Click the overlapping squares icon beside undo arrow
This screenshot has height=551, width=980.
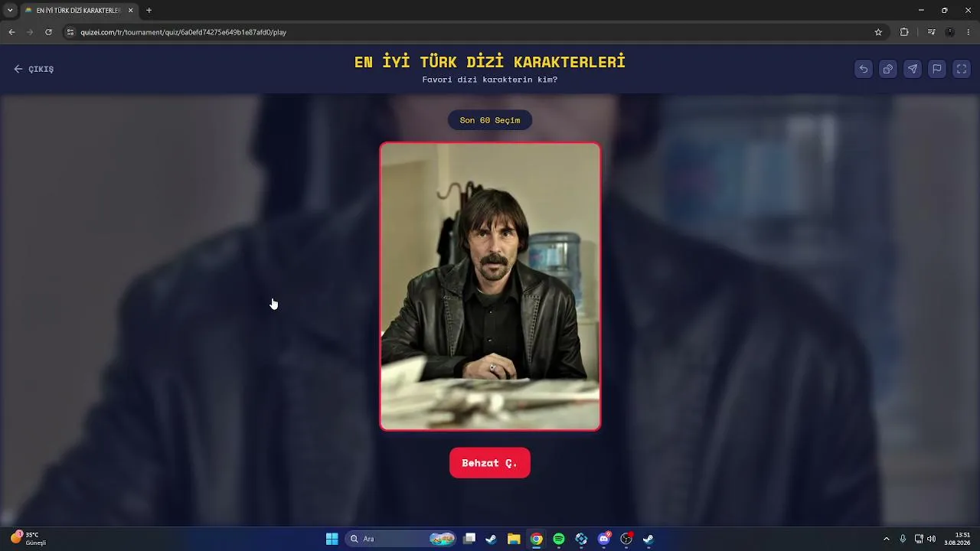click(x=887, y=69)
